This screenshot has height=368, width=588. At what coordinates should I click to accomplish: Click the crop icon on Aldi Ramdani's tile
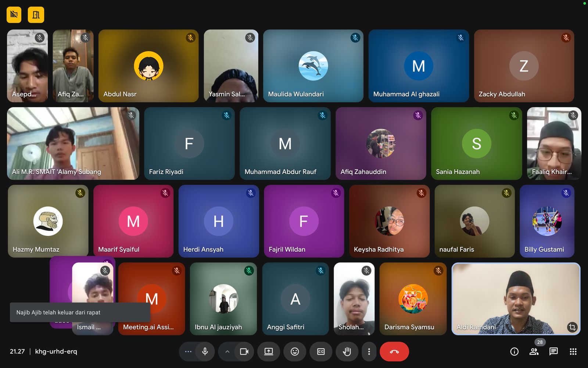[x=572, y=327]
